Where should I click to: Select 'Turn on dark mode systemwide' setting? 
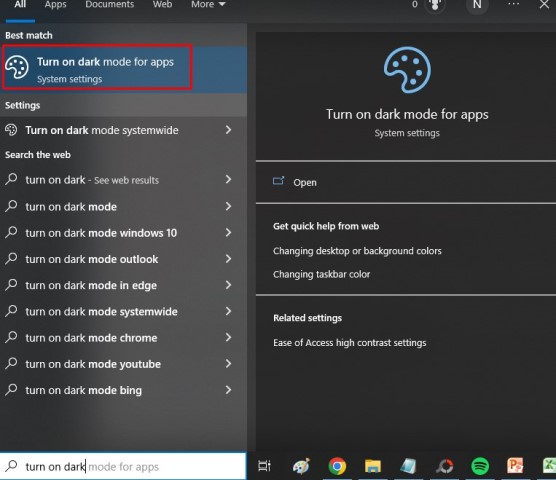pos(123,130)
